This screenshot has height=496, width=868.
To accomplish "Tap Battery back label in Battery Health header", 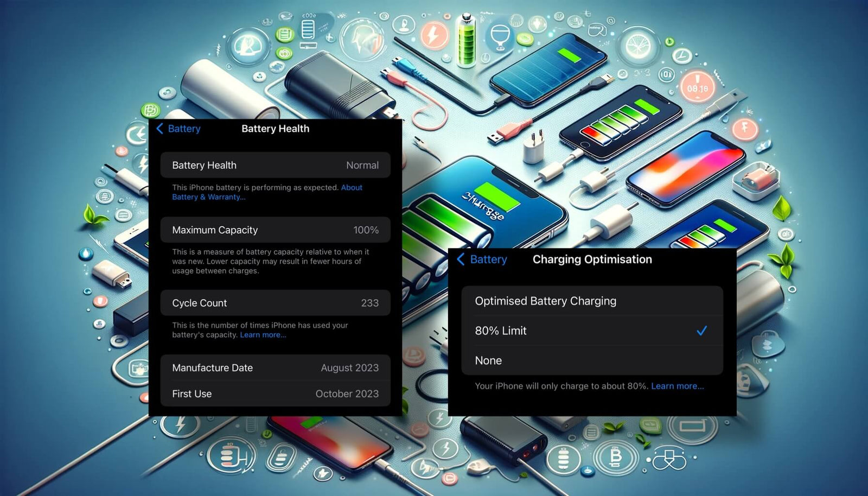I will coord(184,129).
